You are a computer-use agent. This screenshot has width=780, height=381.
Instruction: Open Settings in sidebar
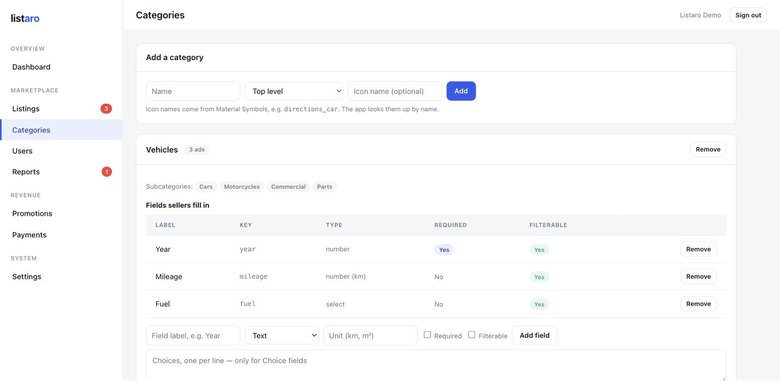[x=61, y=277]
